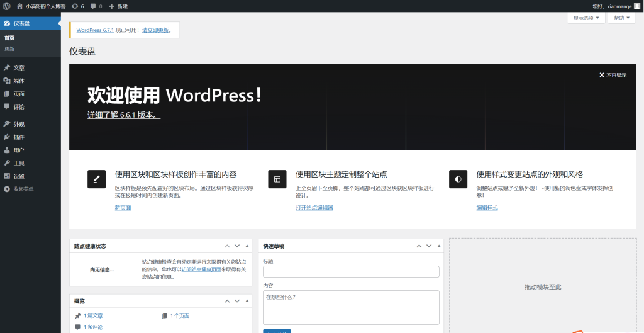Image resolution: width=644 pixels, height=333 pixels.
Task: Click pages icon beside 1 个页面
Action: point(164,316)
